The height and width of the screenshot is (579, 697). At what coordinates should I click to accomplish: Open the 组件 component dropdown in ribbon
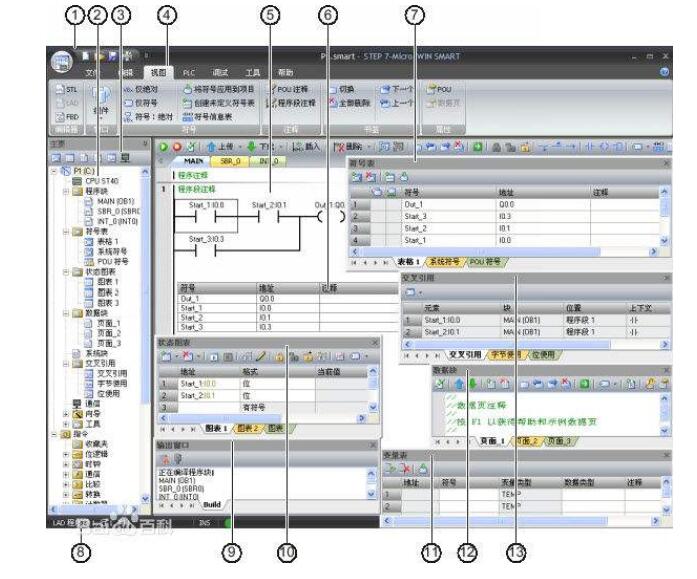[x=101, y=103]
